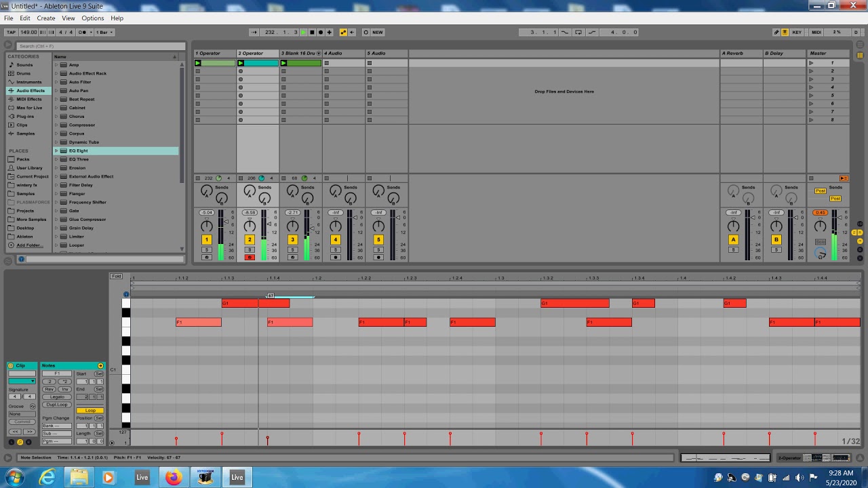Open the Windows Start menu
Viewport: 868px width, 488px height.
pos(14,477)
